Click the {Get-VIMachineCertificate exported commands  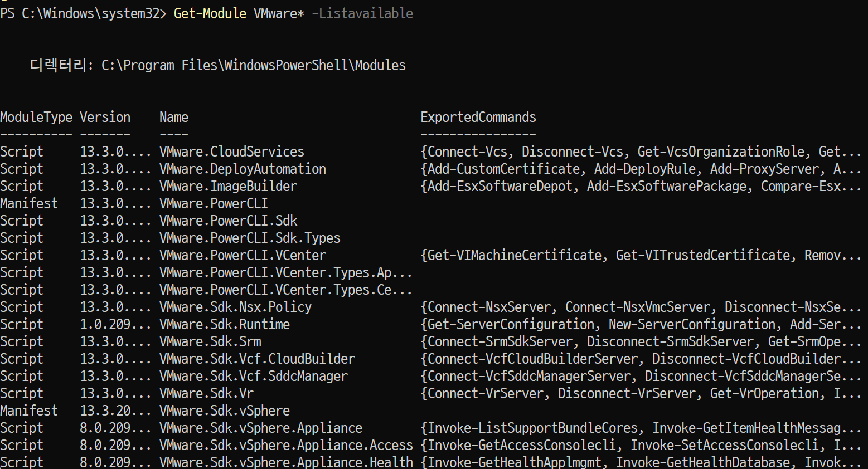(641, 255)
